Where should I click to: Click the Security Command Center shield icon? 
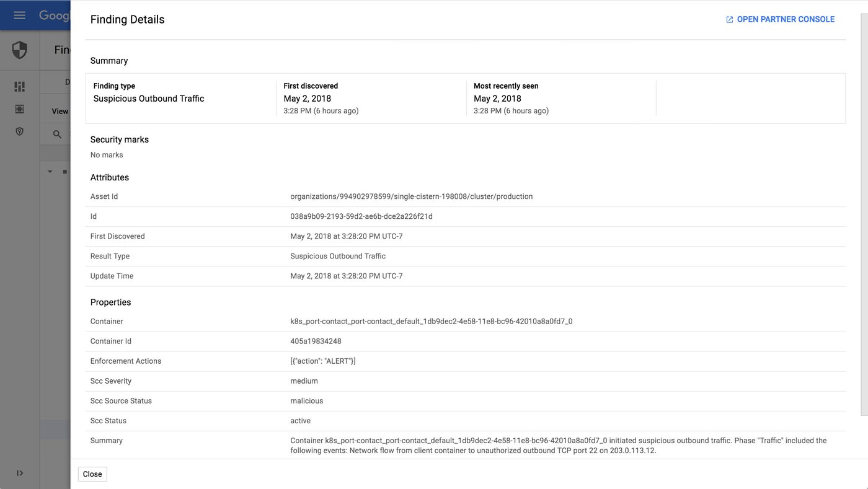click(x=19, y=50)
